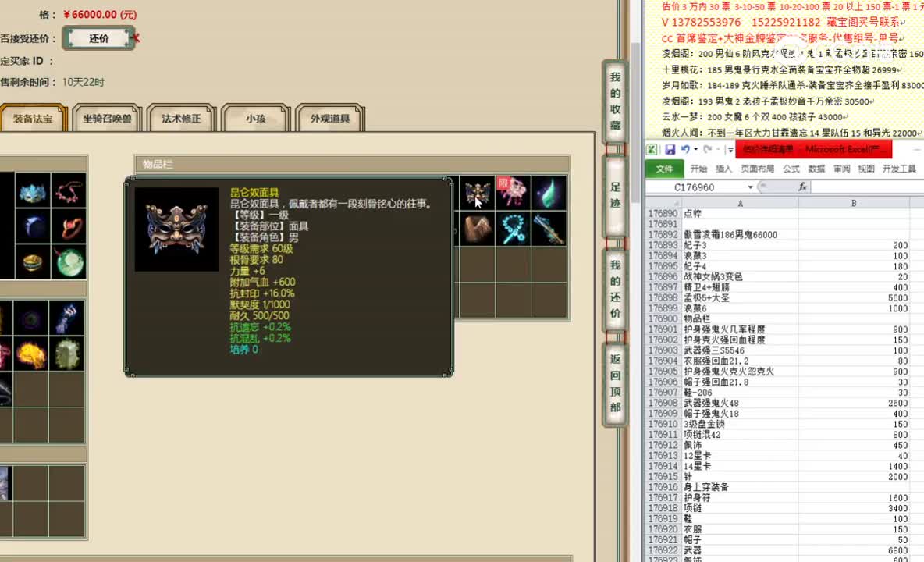Viewport: 924px width, 562px height.
Task: Select Excel column B header
Action: tap(853, 203)
